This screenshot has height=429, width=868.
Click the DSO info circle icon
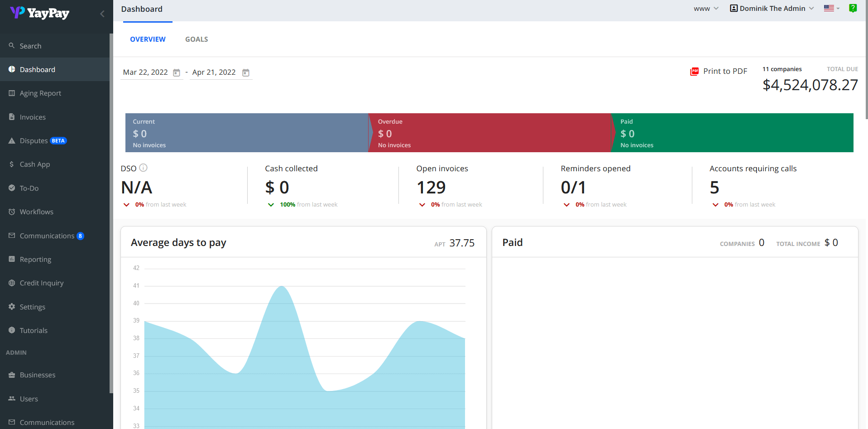(x=143, y=168)
